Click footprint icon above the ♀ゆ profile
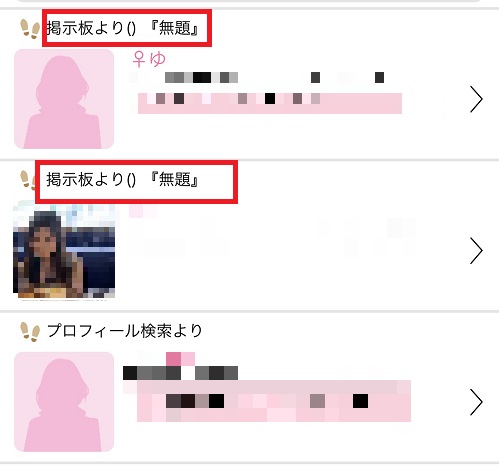Viewport: 499px width, 475px height. 30,29
